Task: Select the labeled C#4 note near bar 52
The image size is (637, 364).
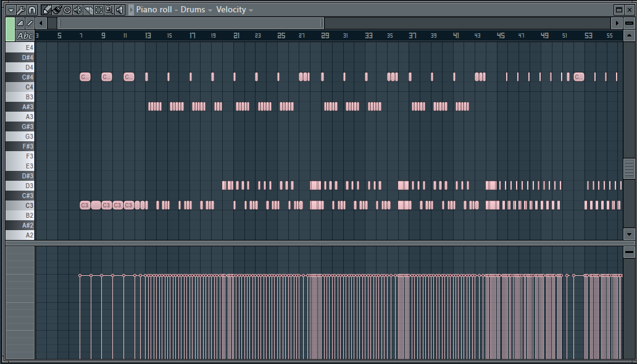Action: tap(579, 77)
